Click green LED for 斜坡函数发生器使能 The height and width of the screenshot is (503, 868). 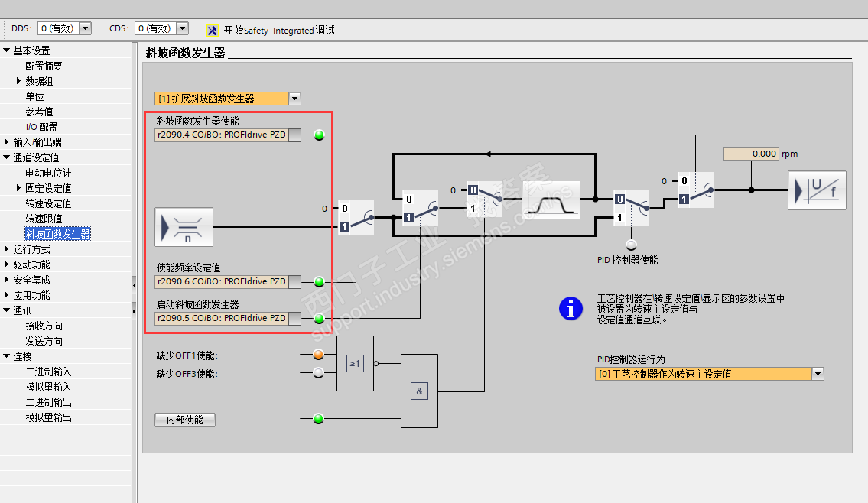click(x=319, y=135)
